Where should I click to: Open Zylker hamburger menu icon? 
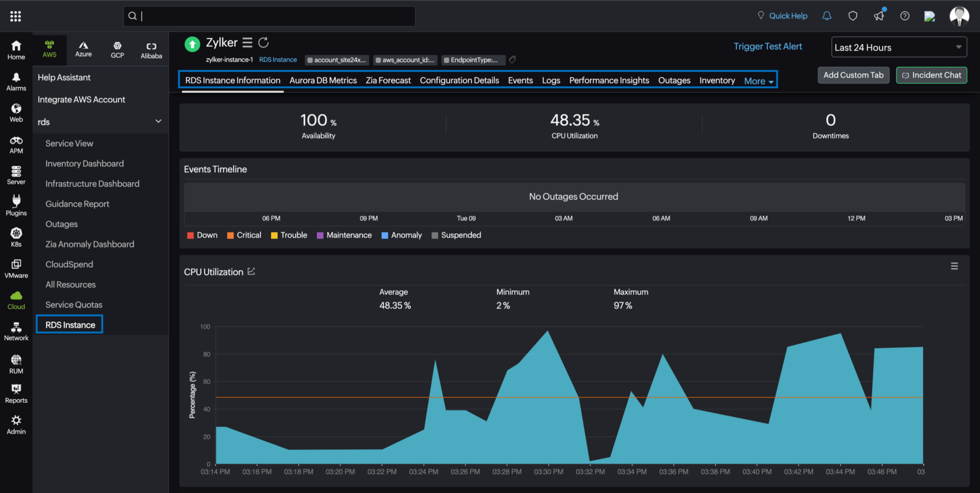click(247, 43)
